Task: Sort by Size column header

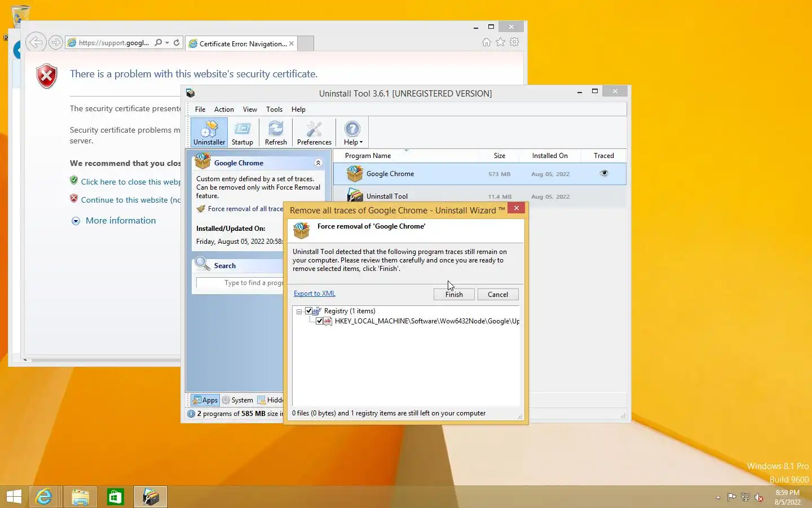Action: [x=500, y=156]
